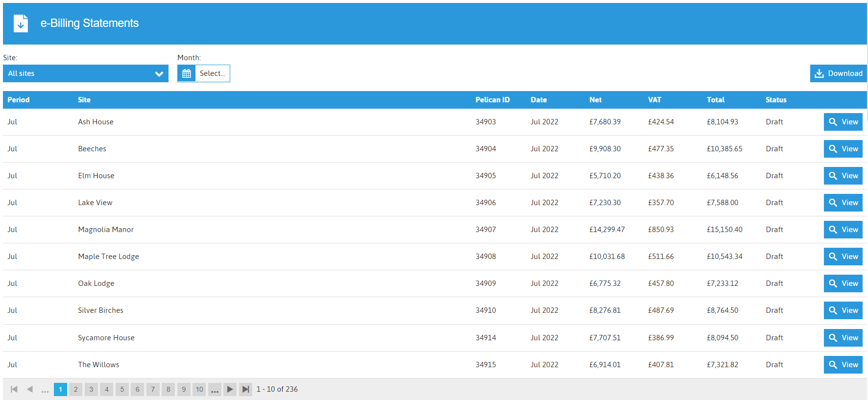Click the 1 - 10 of 236 count
This screenshot has width=868, height=400.
pyautogui.click(x=277, y=389)
